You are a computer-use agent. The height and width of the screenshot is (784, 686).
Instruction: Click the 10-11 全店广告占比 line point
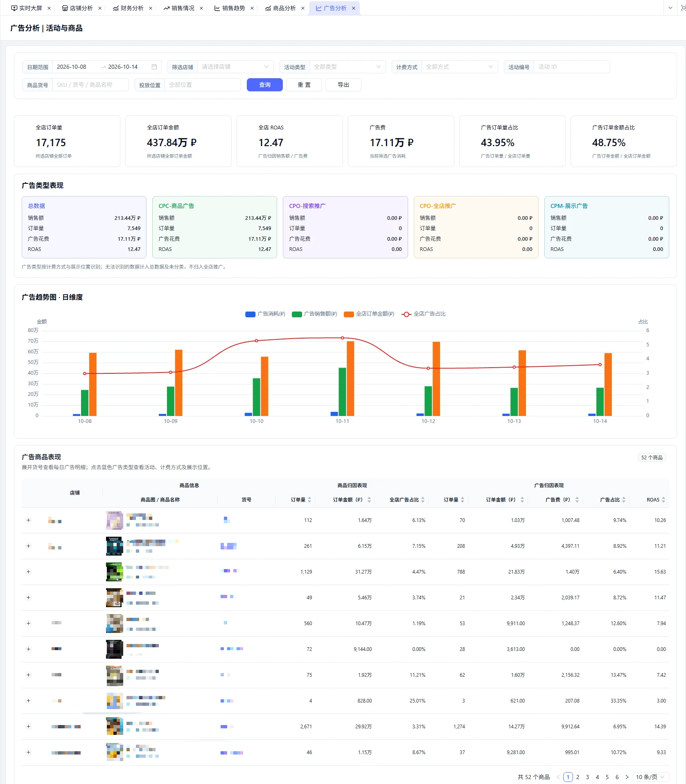(343, 338)
